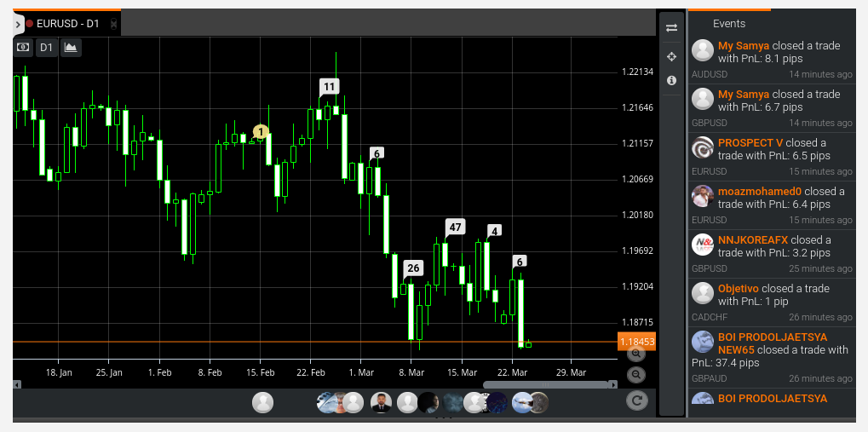
Task: Click GBPAUD symbol under 37.4 pips event
Action: (x=709, y=379)
